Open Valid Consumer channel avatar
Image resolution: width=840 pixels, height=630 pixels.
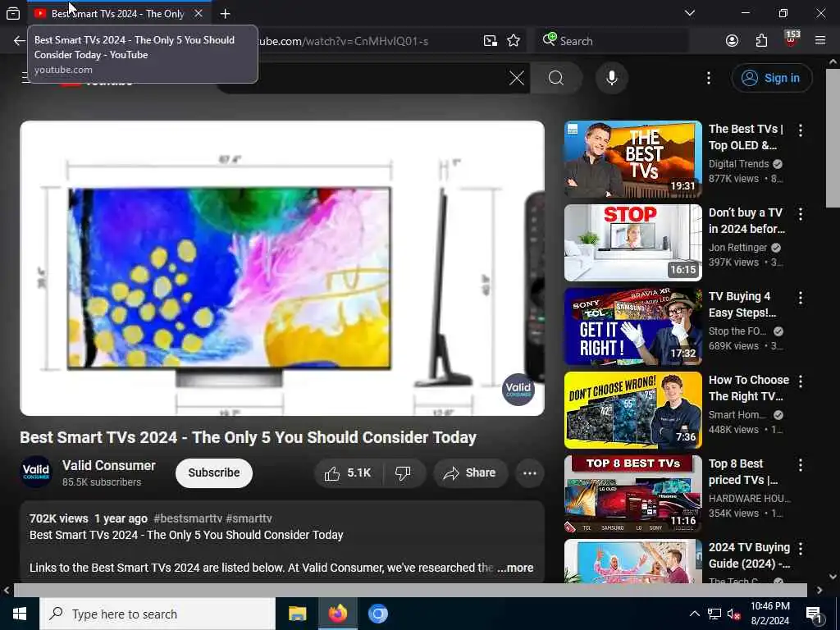click(36, 472)
